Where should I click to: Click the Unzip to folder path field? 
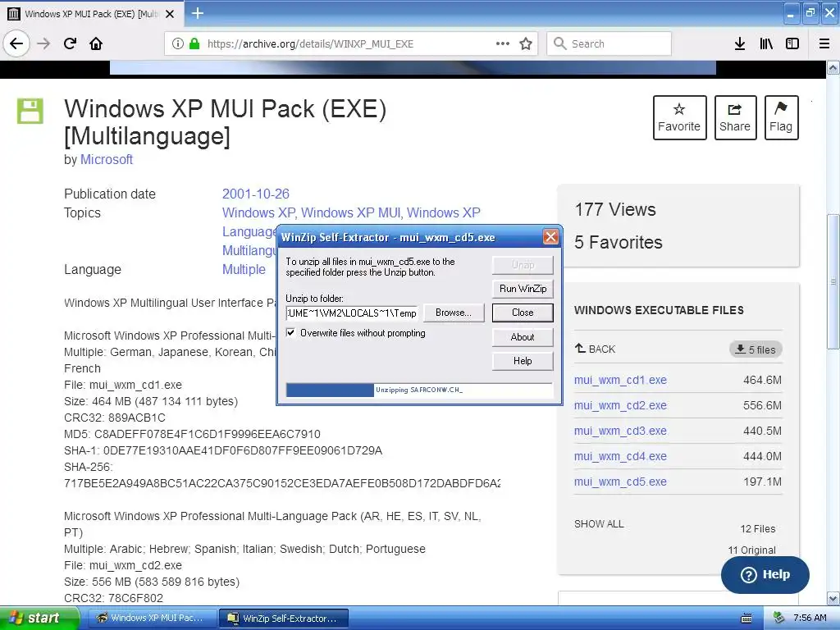click(x=351, y=313)
